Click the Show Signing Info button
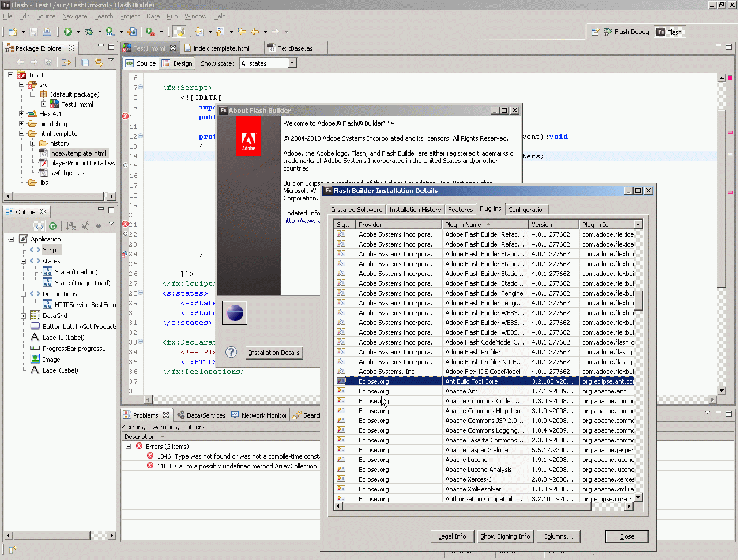The width and height of the screenshot is (738, 560). [505, 536]
